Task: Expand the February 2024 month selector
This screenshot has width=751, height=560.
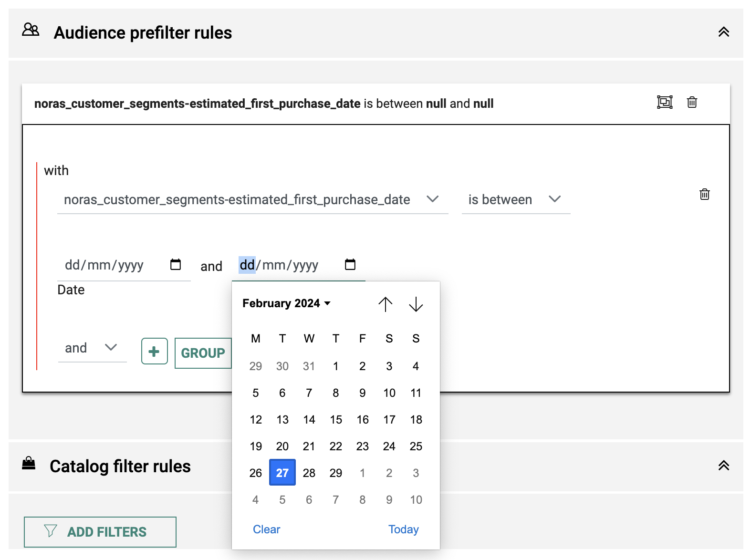Action: pyautogui.click(x=286, y=303)
